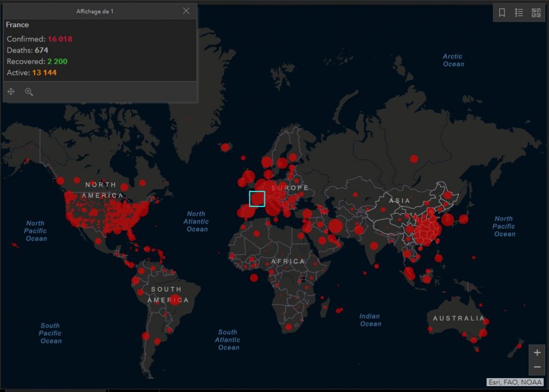Click the South Pacific Ocean label
This screenshot has height=392, width=549.
50,333
